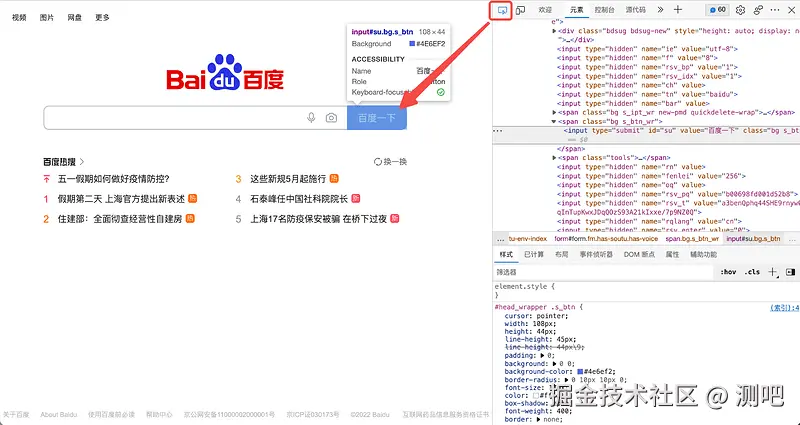The height and width of the screenshot is (425, 800).
Task: Open DevTools three-dot customize menu
Action: click(775, 10)
